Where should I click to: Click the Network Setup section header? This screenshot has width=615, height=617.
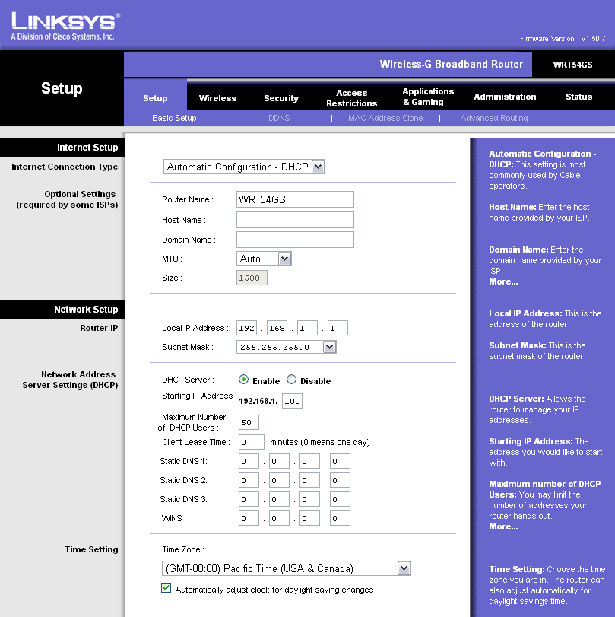(86, 310)
